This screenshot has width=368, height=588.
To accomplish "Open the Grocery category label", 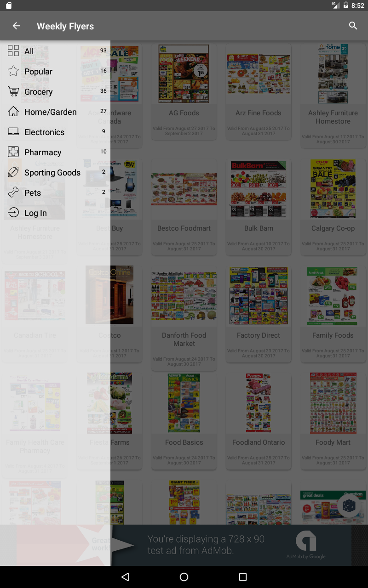I will [x=39, y=92].
